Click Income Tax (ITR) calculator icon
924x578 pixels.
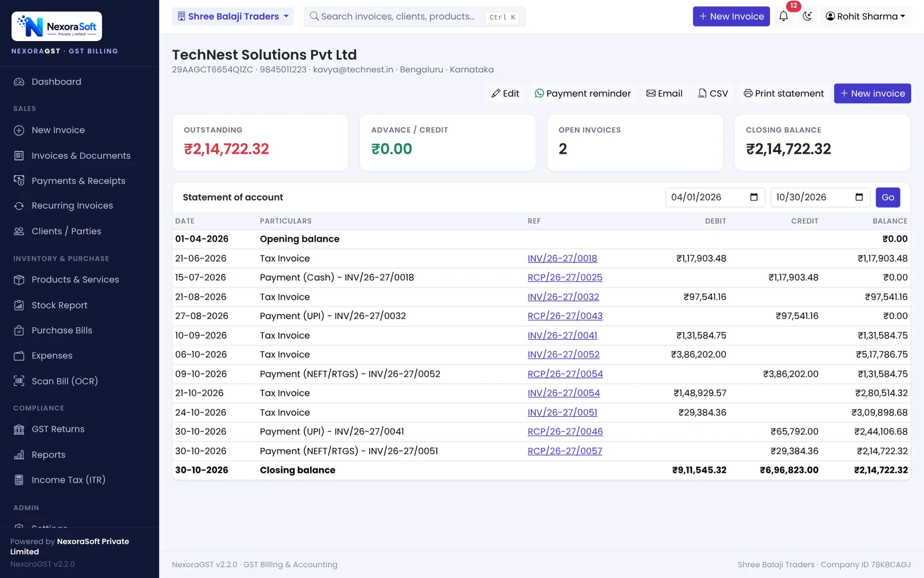pyautogui.click(x=19, y=480)
